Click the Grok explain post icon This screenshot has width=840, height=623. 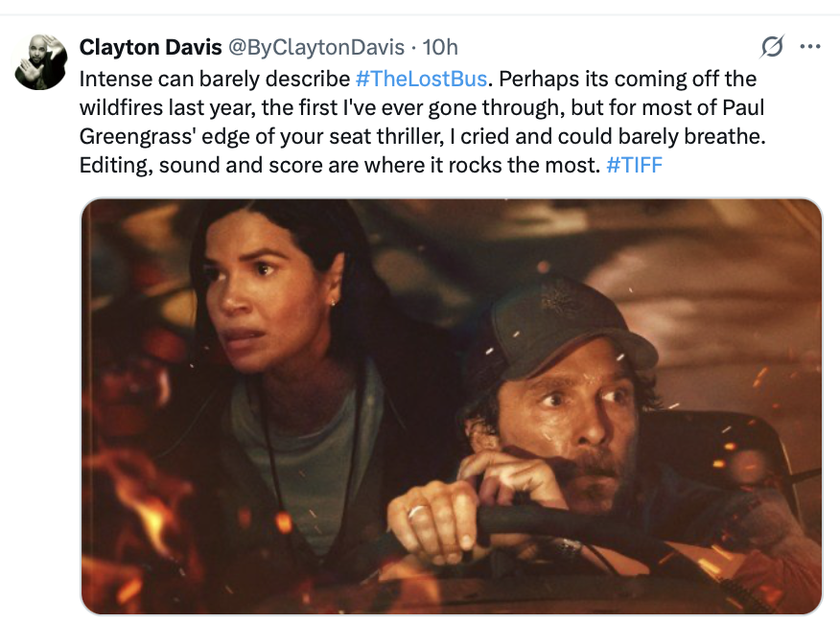point(771,46)
